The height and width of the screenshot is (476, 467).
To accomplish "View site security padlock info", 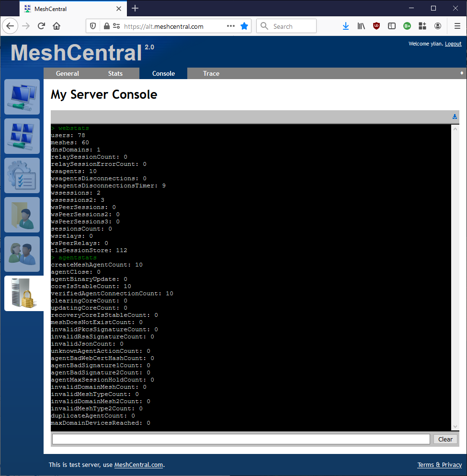I will pos(106,26).
